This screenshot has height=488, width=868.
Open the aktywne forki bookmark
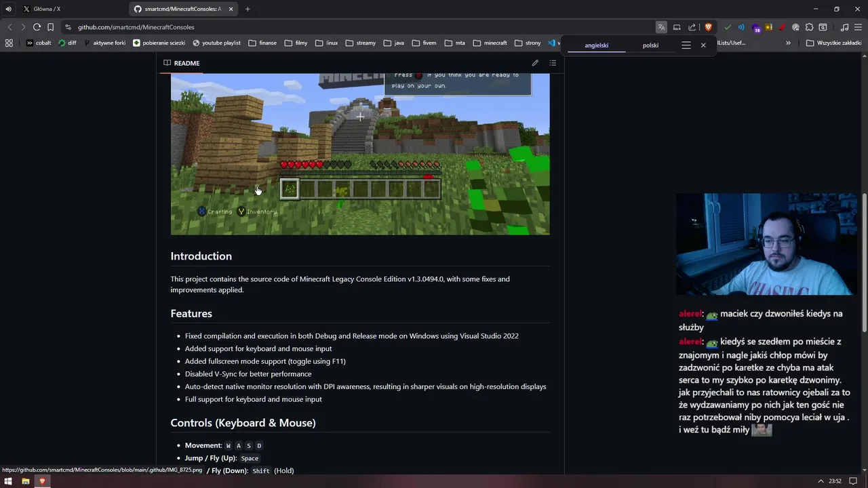104,43
